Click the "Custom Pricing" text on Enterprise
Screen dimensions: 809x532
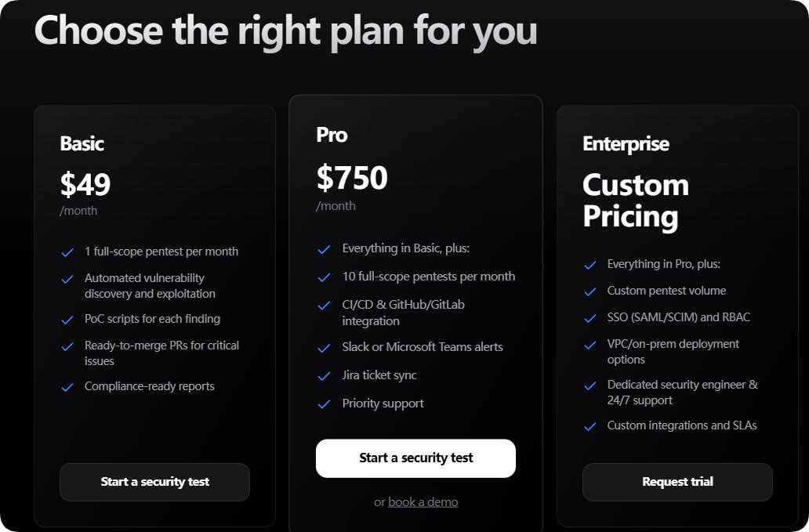tap(636, 201)
